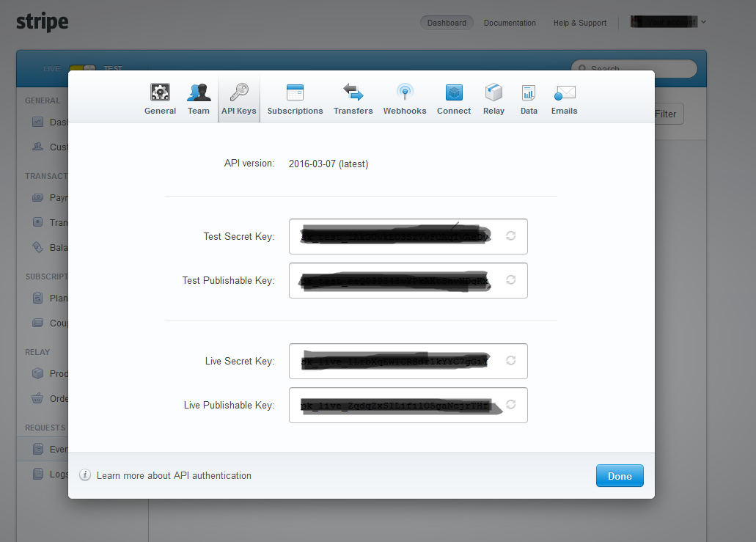Open Events icon in sidebar
Screen dimensions: 756x542
[x=37, y=449]
